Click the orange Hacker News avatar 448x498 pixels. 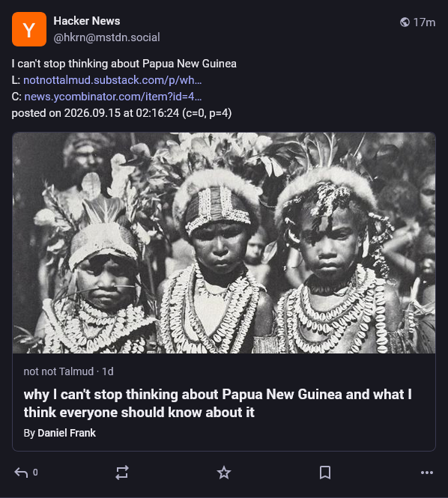point(29,29)
